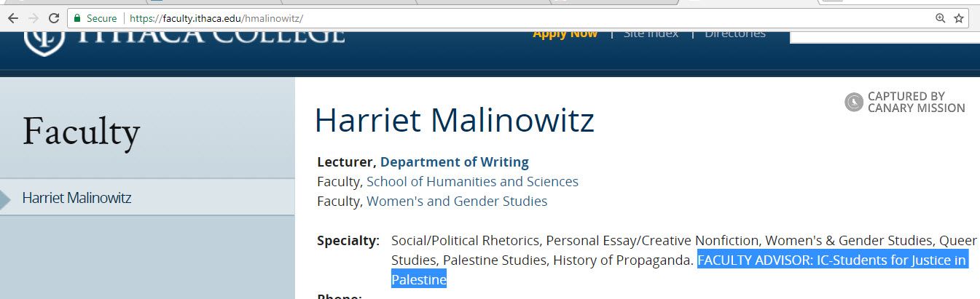Viewport: 980px width, 299px height.
Task: Open the Site Index link
Action: 651,33
